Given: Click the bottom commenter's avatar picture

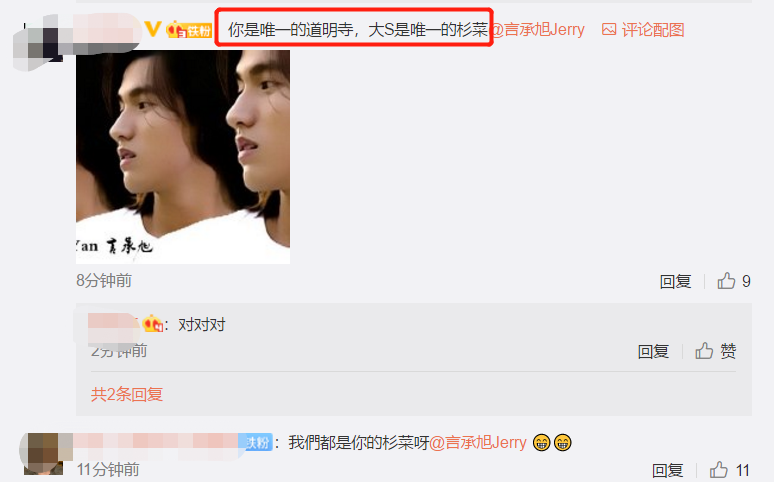Looking at the screenshot, I should click(x=42, y=453).
